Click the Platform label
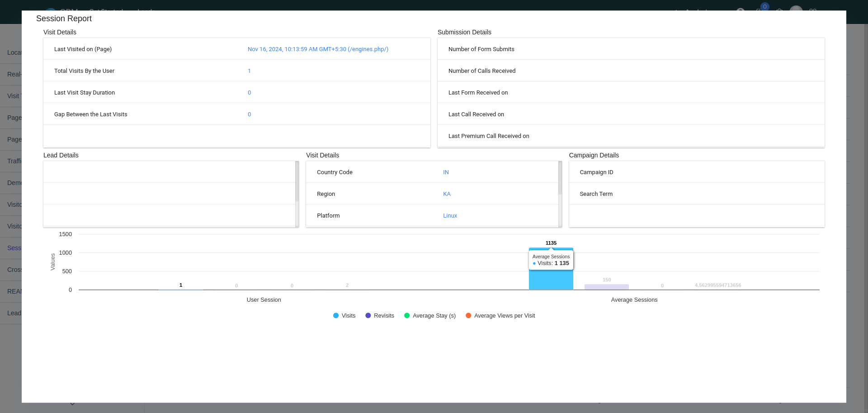The width and height of the screenshot is (868, 413). 328,216
